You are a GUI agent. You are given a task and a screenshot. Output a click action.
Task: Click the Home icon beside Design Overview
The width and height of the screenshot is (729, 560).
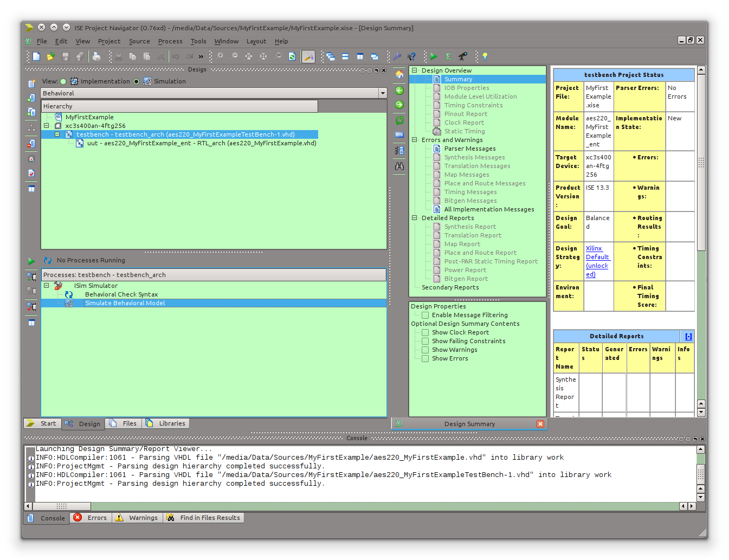click(x=399, y=75)
